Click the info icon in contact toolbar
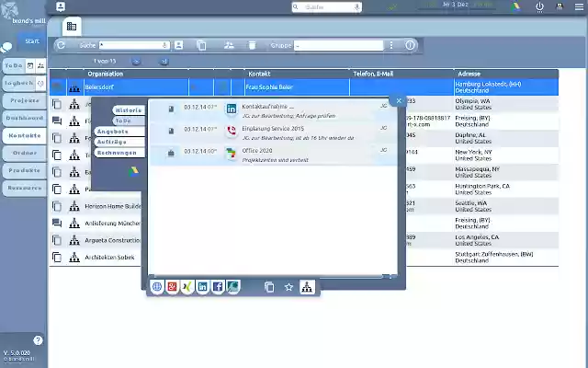The image size is (588, 368). tap(410, 45)
